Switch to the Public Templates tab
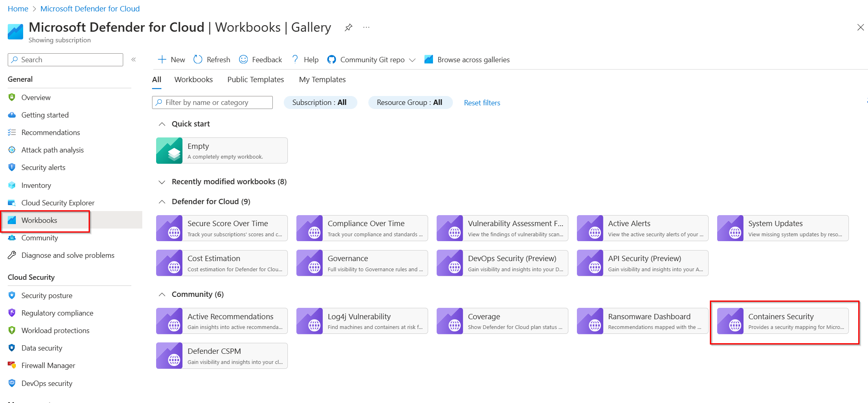The height and width of the screenshot is (403, 868). 256,80
